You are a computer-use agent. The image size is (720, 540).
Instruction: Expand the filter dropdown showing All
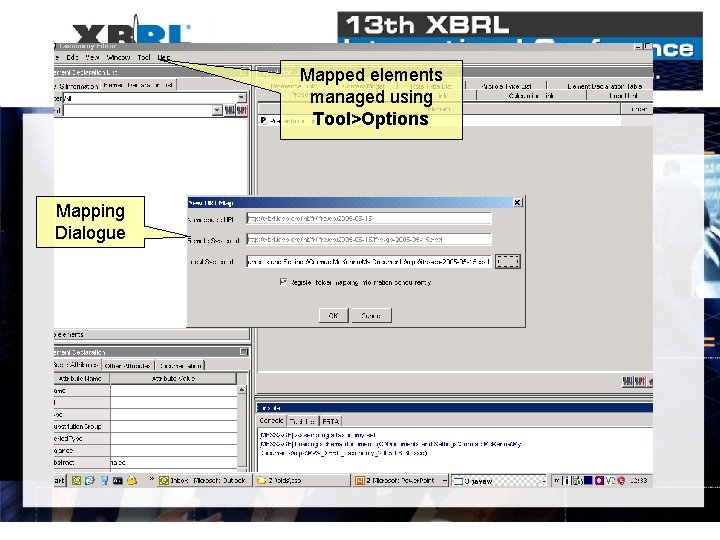click(x=241, y=98)
